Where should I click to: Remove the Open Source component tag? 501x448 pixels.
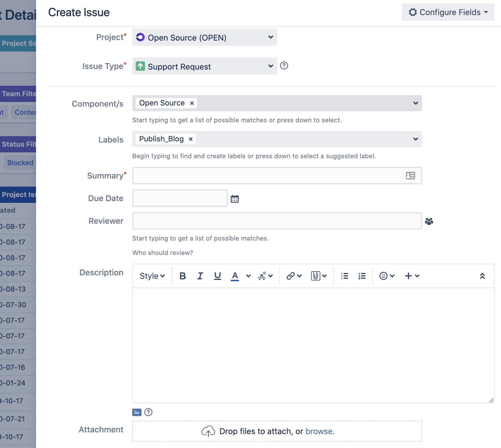click(192, 103)
